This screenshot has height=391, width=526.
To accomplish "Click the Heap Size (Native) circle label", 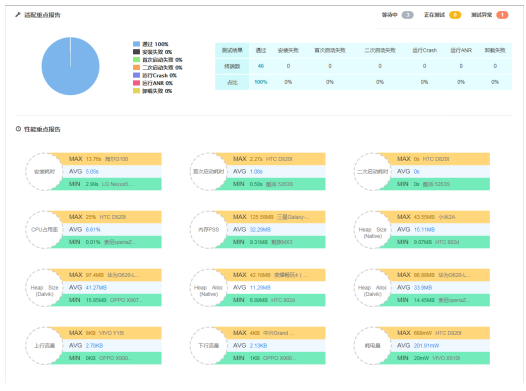I will click(372, 233).
